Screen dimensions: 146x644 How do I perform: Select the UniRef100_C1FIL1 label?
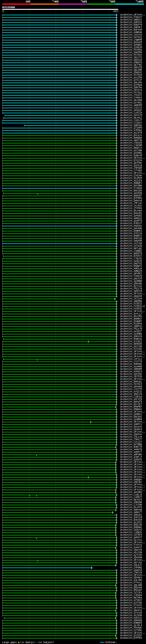(131, 359)
